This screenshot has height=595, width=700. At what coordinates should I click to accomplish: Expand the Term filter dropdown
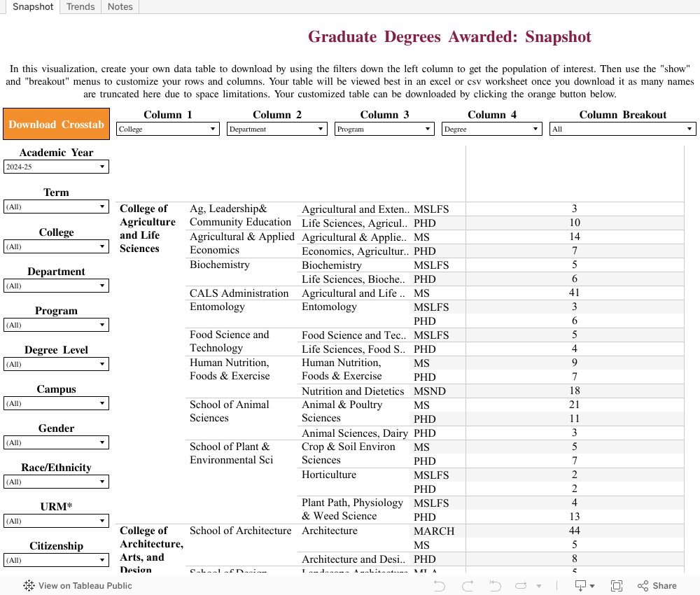[x=56, y=206]
